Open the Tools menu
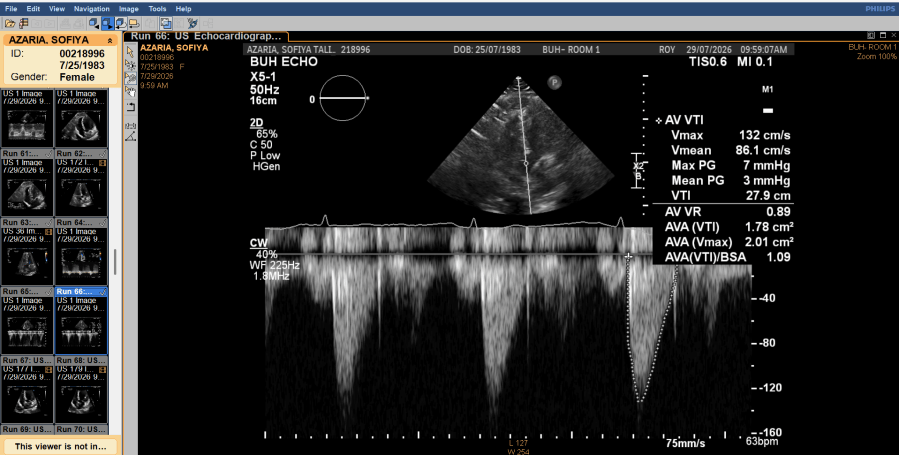This screenshot has width=899, height=455. point(157,9)
